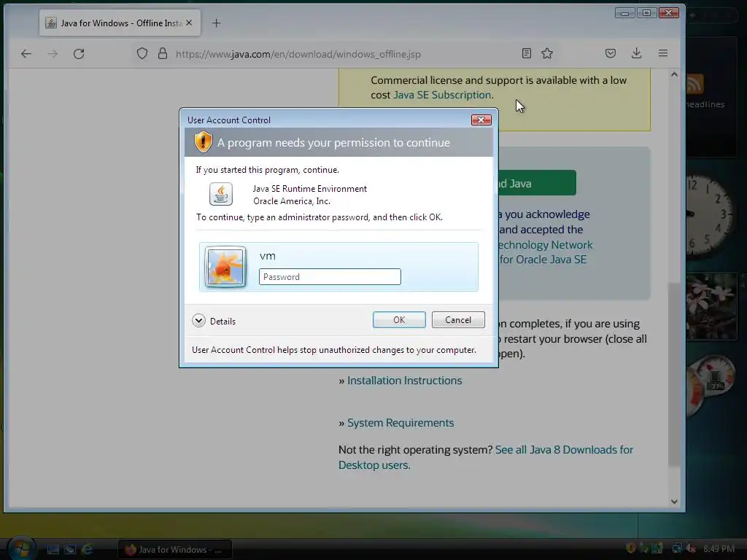This screenshot has height=560, width=747.
Task: Click the muted volume tray icon
Action: (692, 549)
